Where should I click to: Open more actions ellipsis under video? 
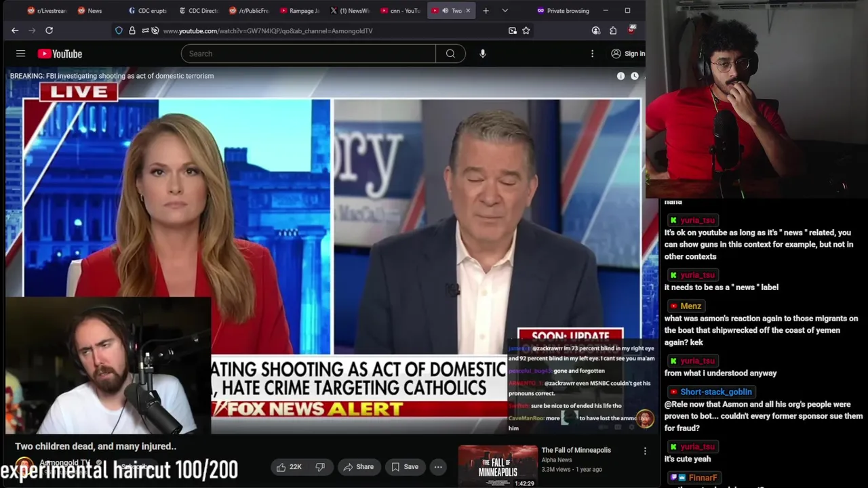click(438, 467)
